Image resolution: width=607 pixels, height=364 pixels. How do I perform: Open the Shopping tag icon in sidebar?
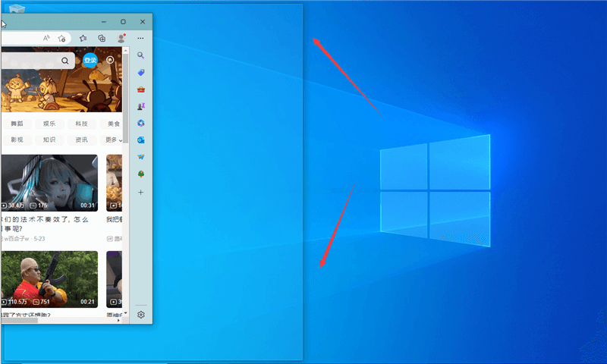tap(140, 73)
